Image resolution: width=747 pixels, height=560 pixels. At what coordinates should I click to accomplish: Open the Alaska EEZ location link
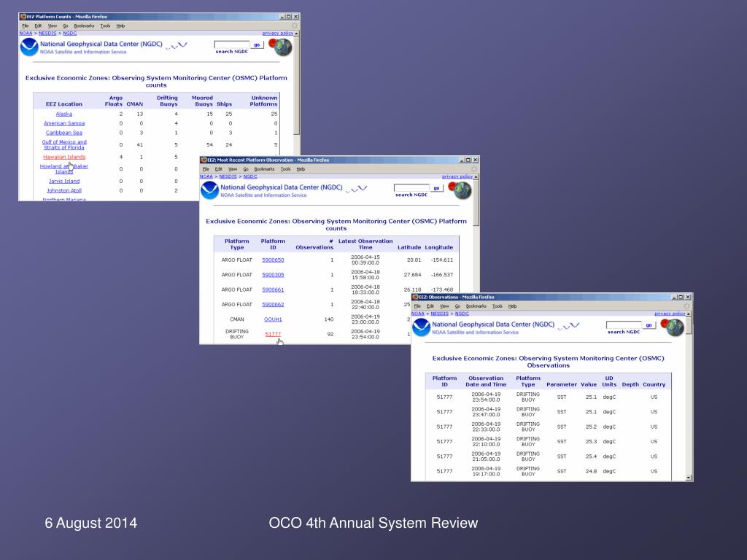click(x=64, y=114)
